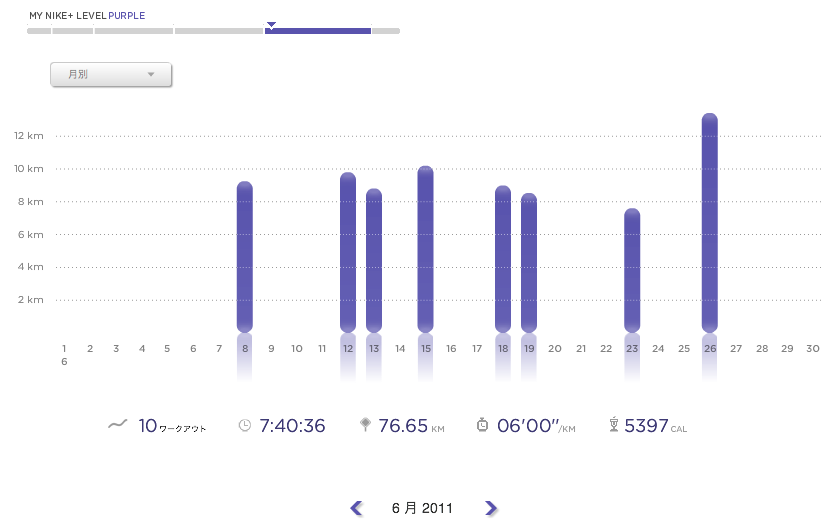
Task: Click day 19 label on the axis
Action: (x=529, y=349)
